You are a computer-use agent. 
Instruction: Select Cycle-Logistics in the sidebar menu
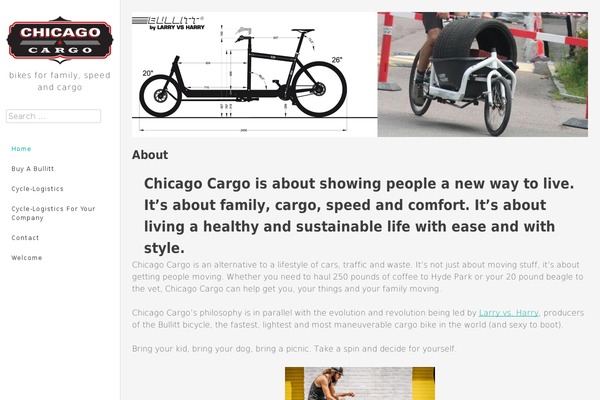pos(38,189)
